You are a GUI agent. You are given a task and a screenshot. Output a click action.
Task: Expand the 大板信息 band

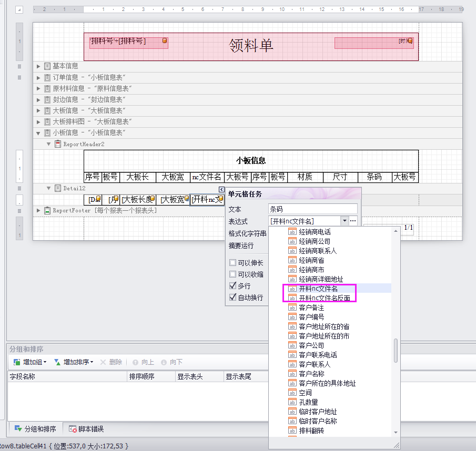[x=38, y=111]
